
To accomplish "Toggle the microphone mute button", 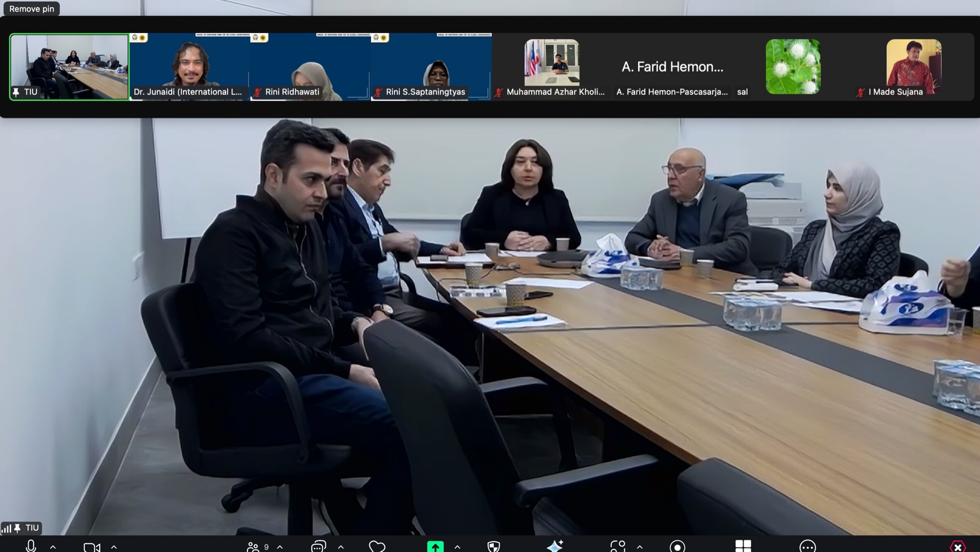I will pyautogui.click(x=31, y=546).
